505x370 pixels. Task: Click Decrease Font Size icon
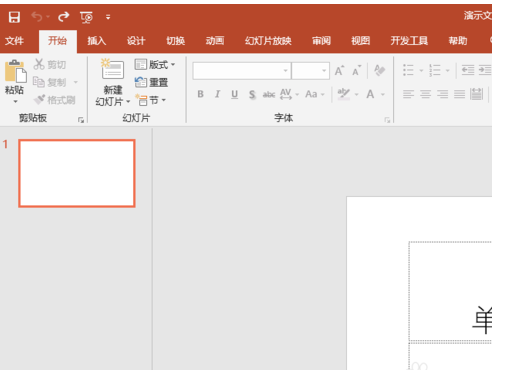point(357,71)
